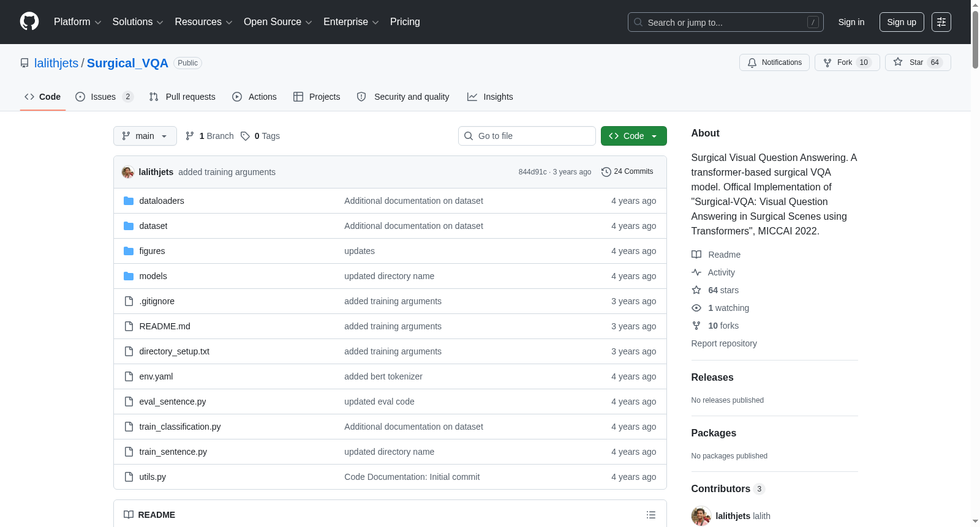The image size is (980, 527).
Task: Click the eye icon beside watching
Action: (x=696, y=308)
